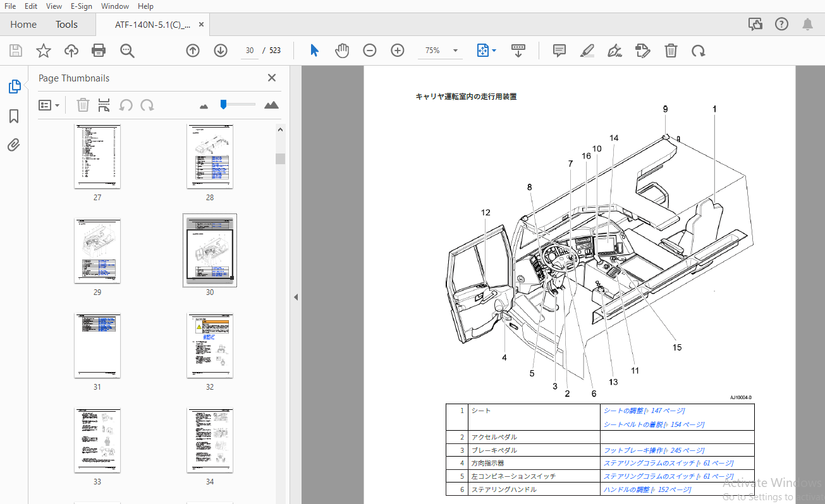Viewport: 825px width, 504px height.
Task: Collapse the navigation pane with the arrow handle
Action: coord(295,297)
